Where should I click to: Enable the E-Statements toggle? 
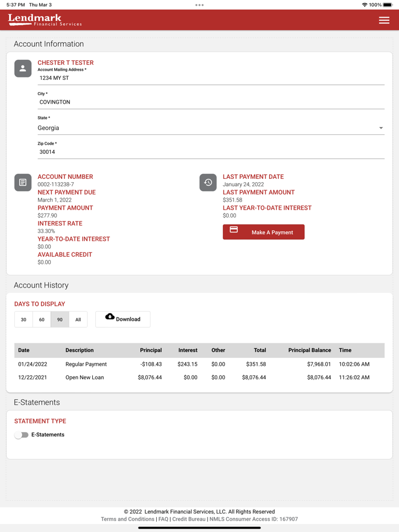pyautogui.click(x=22, y=435)
